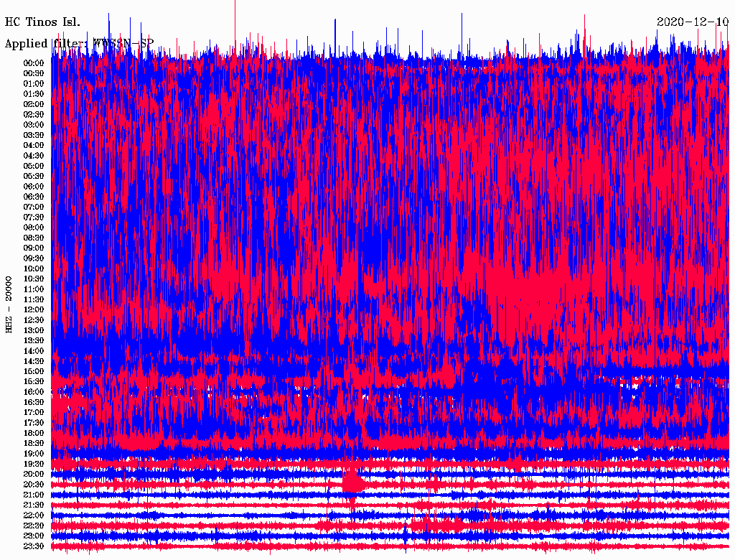Click the HC Tinos Isl. station title
This screenshot has height=560, width=735.
(x=42, y=22)
